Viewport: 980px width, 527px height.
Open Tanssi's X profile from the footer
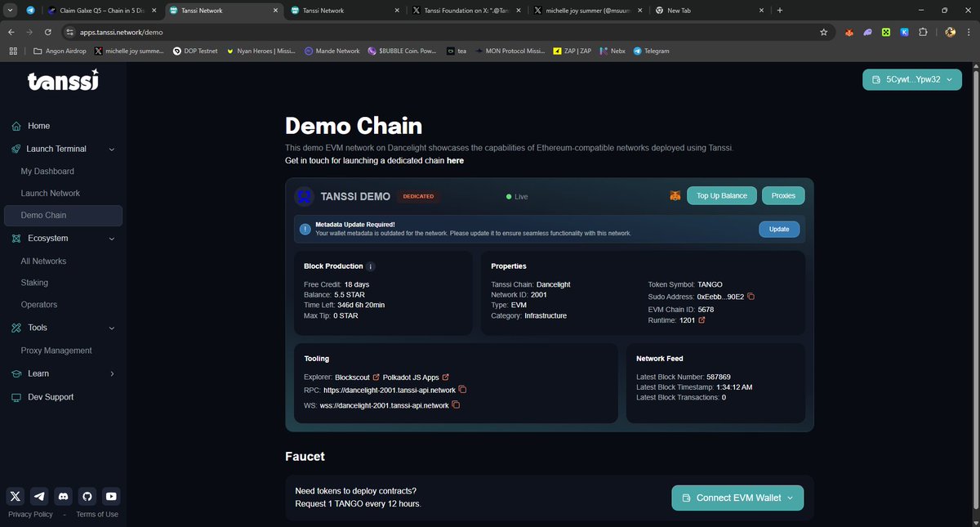pos(14,496)
